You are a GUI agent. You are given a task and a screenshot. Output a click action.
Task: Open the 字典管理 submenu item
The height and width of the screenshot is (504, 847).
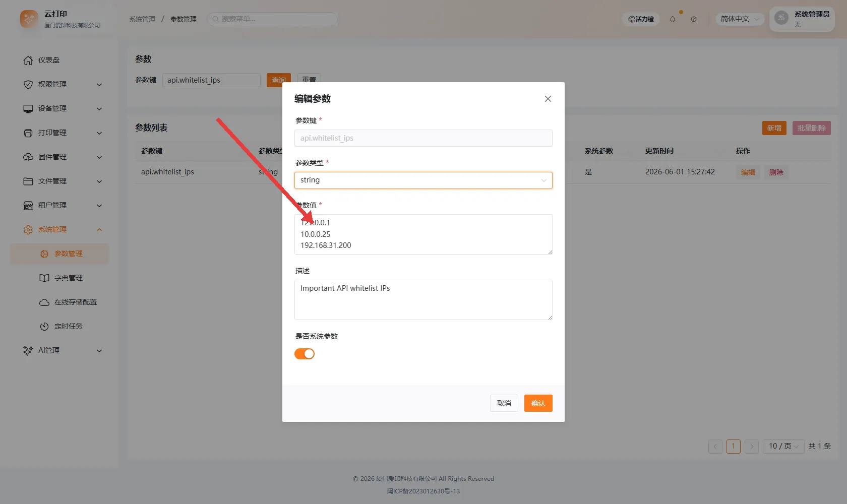(59, 278)
